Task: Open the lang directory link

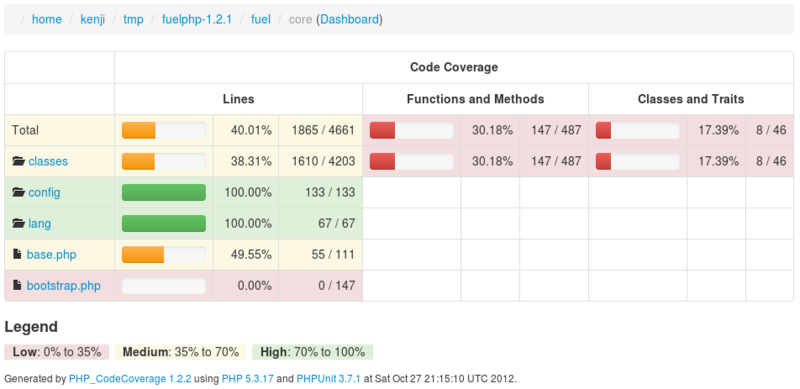Action: click(39, 224)
